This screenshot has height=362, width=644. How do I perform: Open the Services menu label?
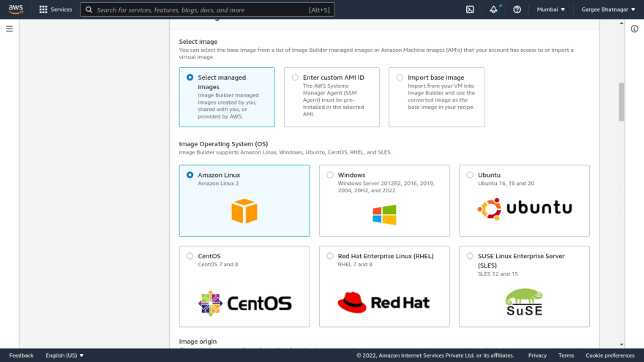pyautogui.click(x=61, y=10)
